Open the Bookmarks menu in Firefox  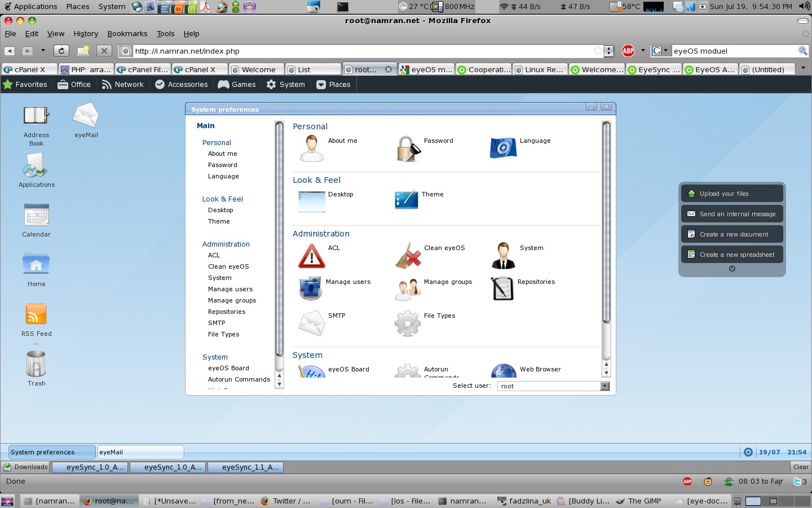[x=127, y=34]
